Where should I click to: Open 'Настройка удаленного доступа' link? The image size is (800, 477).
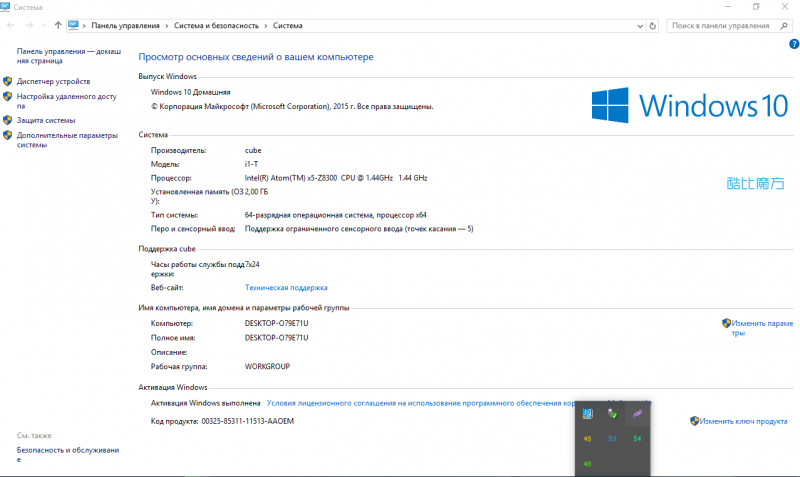coord(67,101)
